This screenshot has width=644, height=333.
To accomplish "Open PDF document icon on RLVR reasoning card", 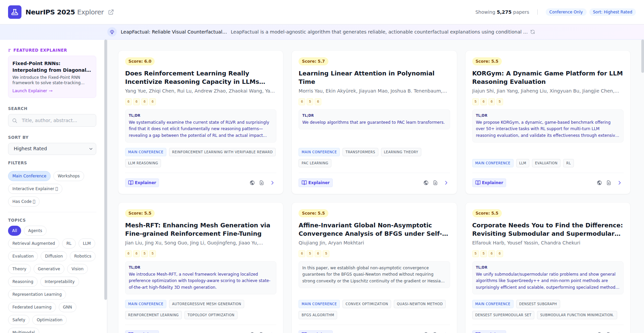I will coord(262,183).
